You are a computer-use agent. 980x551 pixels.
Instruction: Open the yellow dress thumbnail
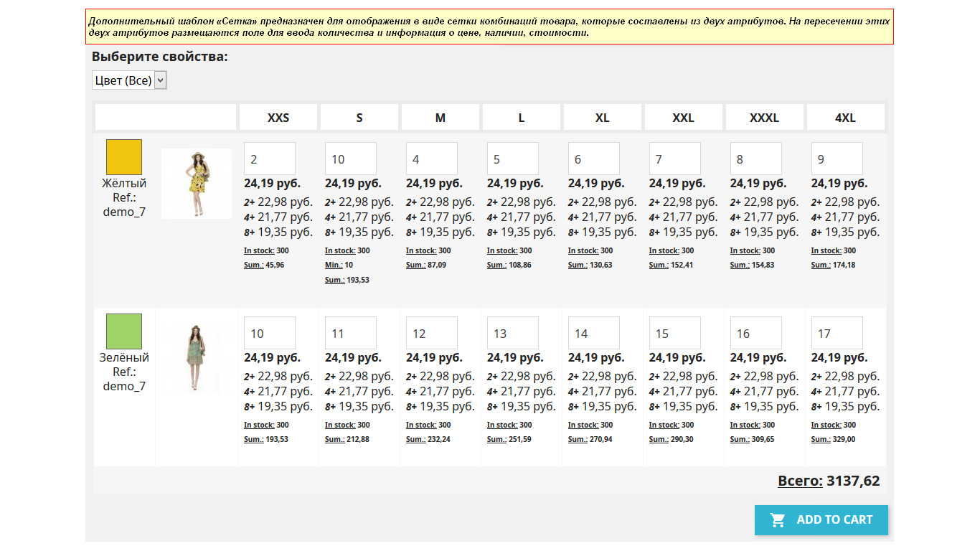(x=196, y=184)
